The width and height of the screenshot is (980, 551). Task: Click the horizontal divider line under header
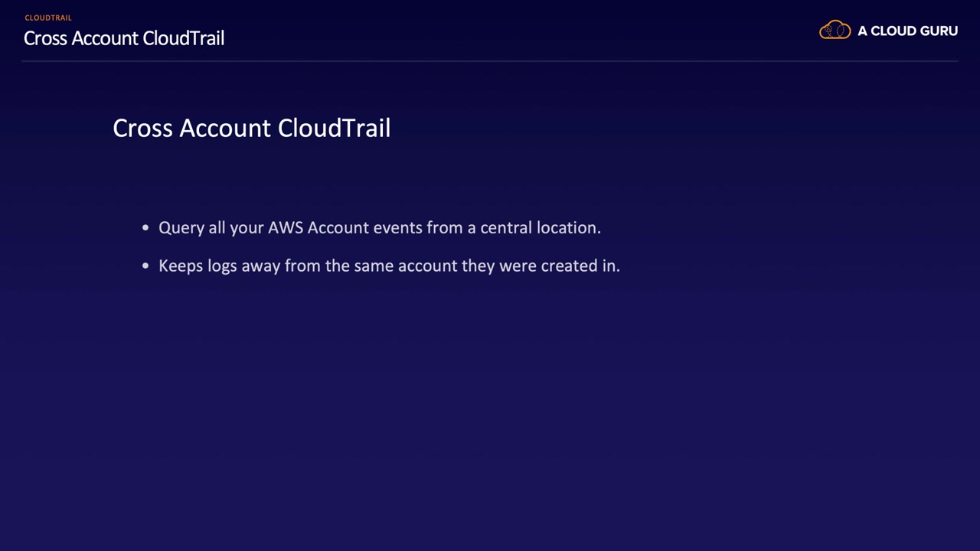tap(490, 60)
